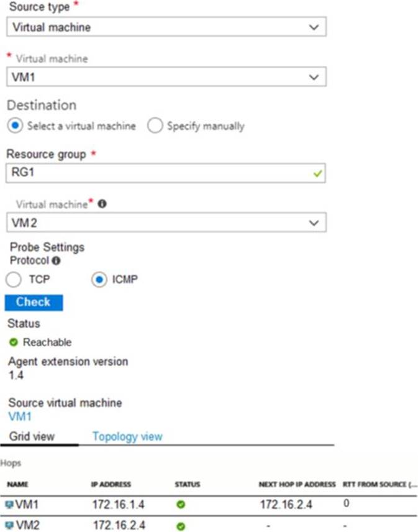This screenshot has height=532, width=418.
Task: Click the info icon next to Protocol
Action: pos(57,260)
